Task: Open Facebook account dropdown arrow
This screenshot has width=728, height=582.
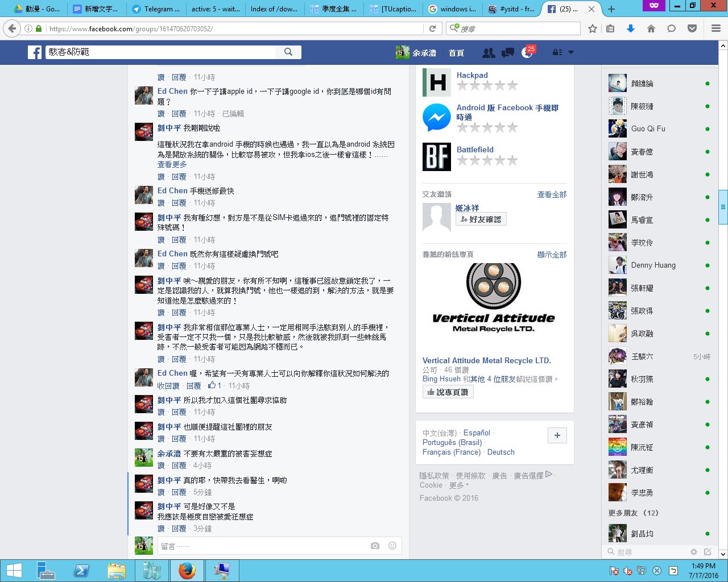Action: point(571,52)
